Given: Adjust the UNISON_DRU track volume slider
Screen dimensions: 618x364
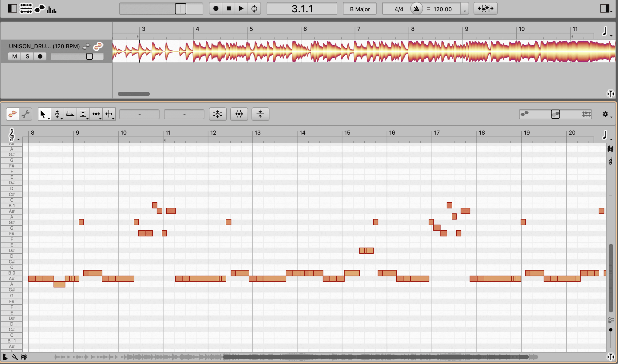Looking at the screenshot, I should click(x=89, y=56).
